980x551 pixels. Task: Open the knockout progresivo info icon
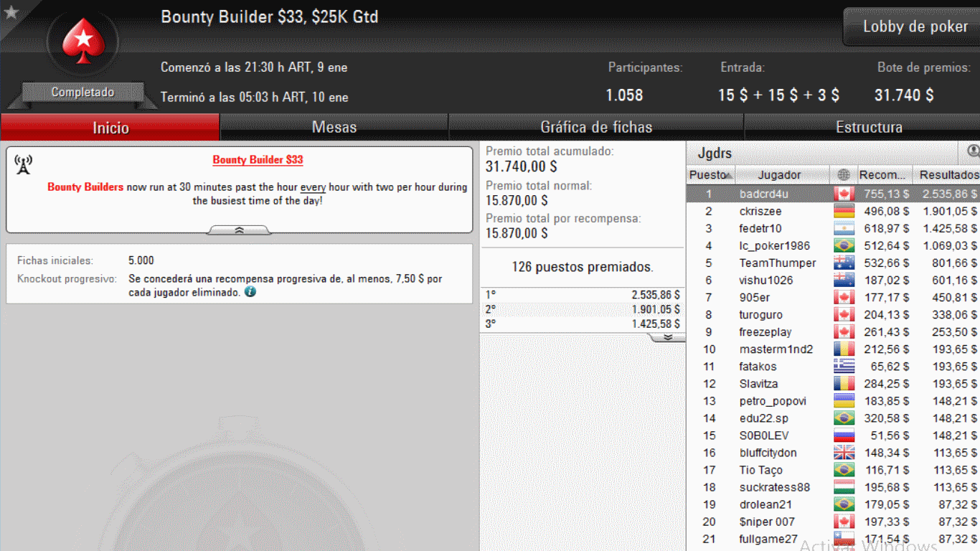coord(250,292)
